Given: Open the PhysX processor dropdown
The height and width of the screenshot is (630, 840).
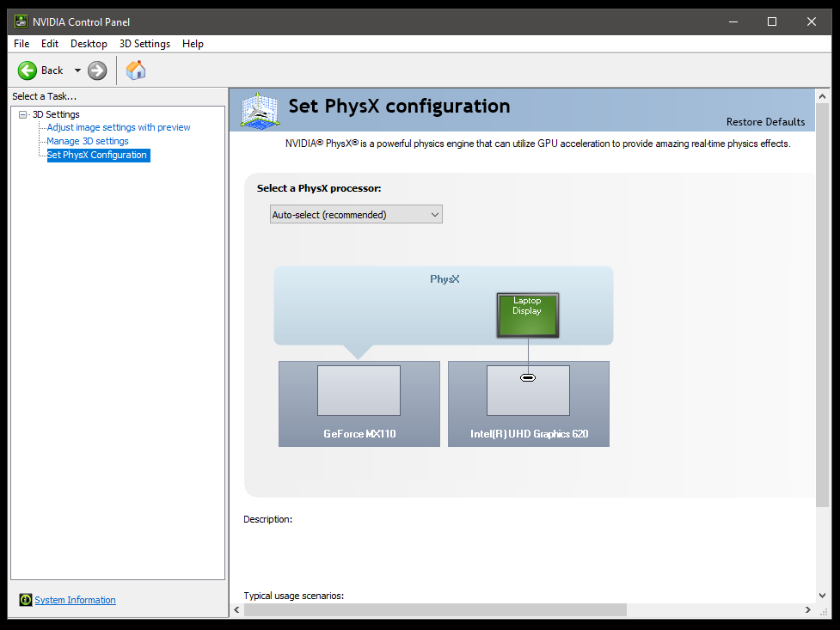Looking at the screenshot, I should [x=356, y=215].
